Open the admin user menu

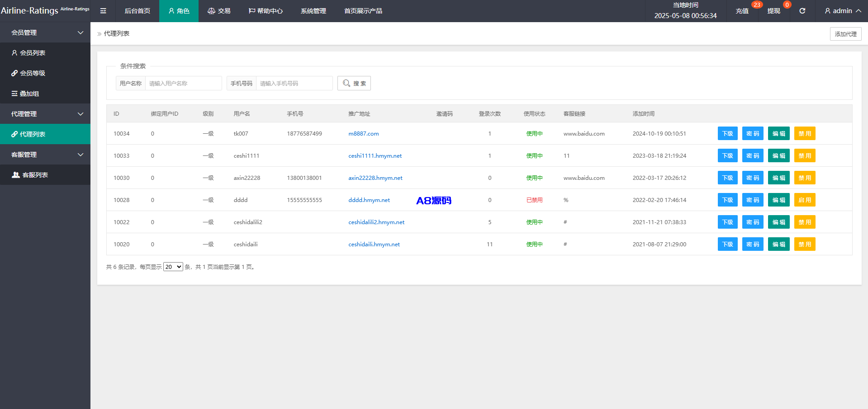tap(843, 11)
